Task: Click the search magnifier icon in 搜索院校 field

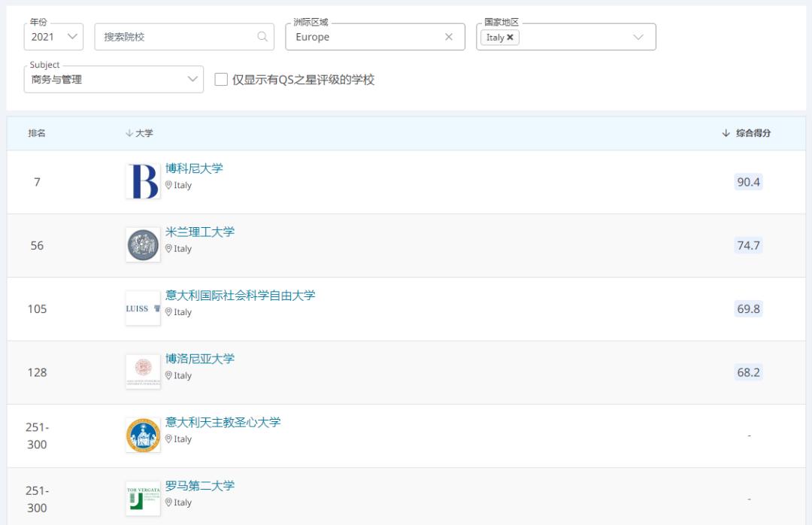Action: 262,36
